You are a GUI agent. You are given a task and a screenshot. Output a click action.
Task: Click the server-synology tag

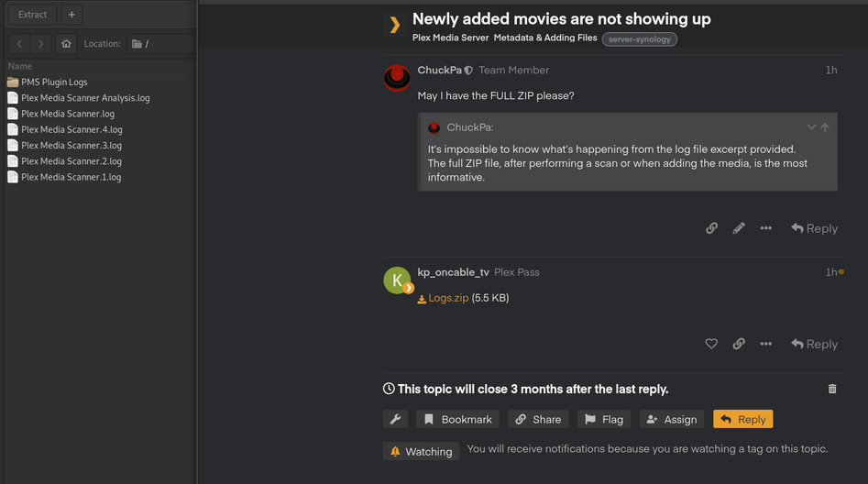pos(640,39)
